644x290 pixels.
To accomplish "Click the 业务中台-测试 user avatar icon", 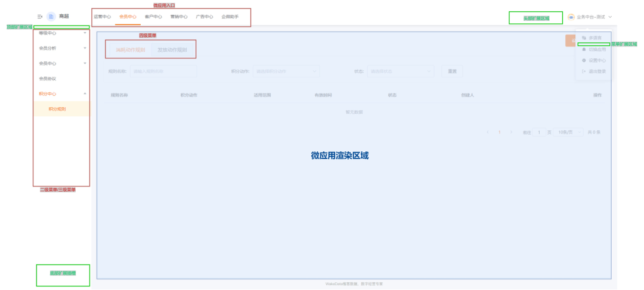I will click(x=571, y=17).
